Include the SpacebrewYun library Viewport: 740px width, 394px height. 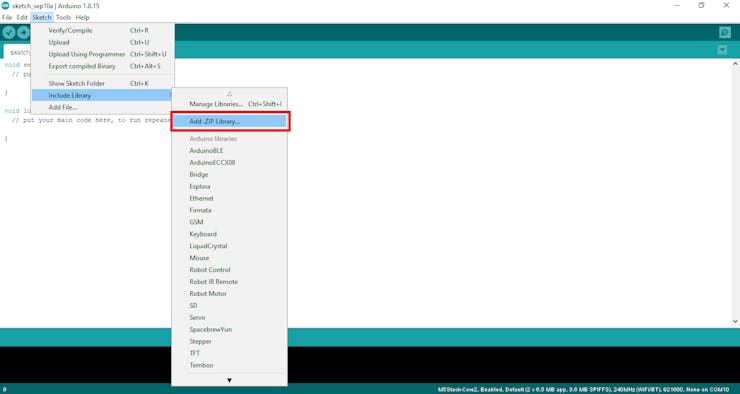[x=229, y=329]
